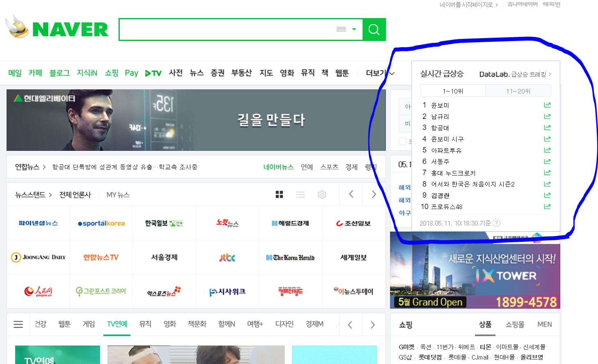The width and height of the screenshot is (598, 364).
Task: Open the sportalkorea press logo
Action: click(101, 223)
